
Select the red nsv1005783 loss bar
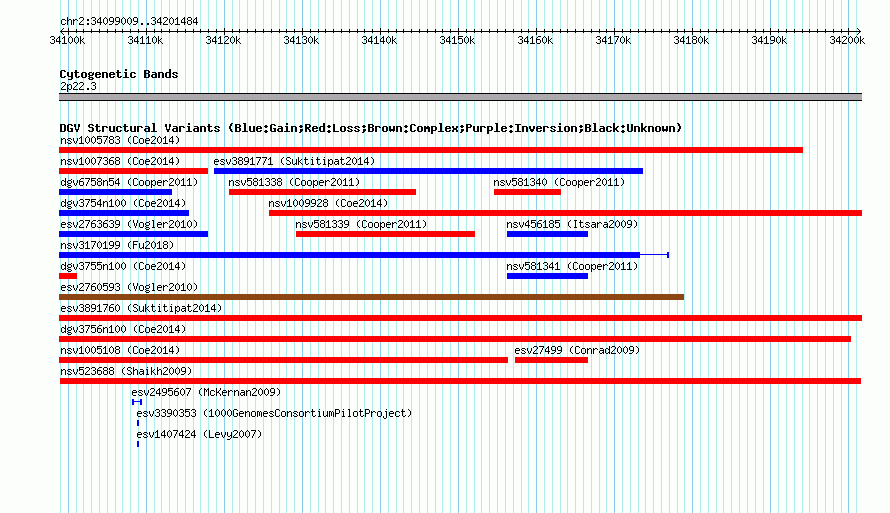431,150
